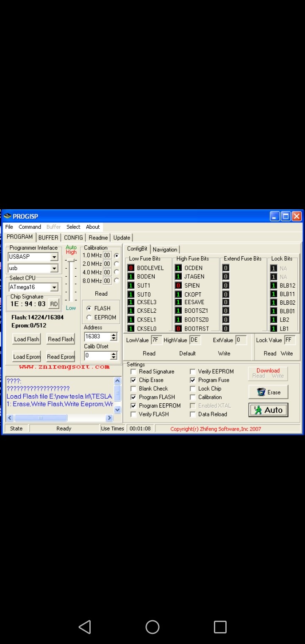
Task: Click the Default fuse button
Action: [x=187, y=353]
